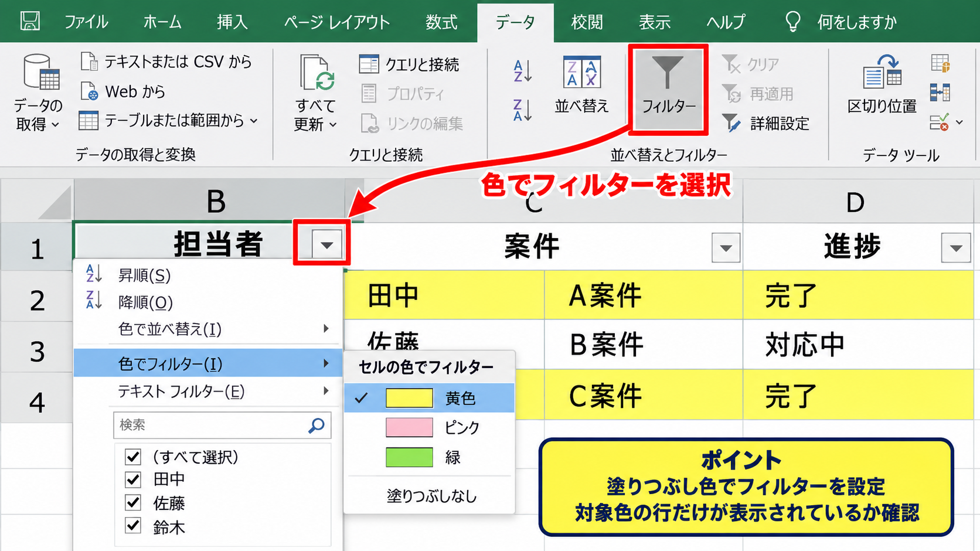Viewport: 980px width, 551px height.
Task: Click 区切り位置 text to columns
Action: 882,84
